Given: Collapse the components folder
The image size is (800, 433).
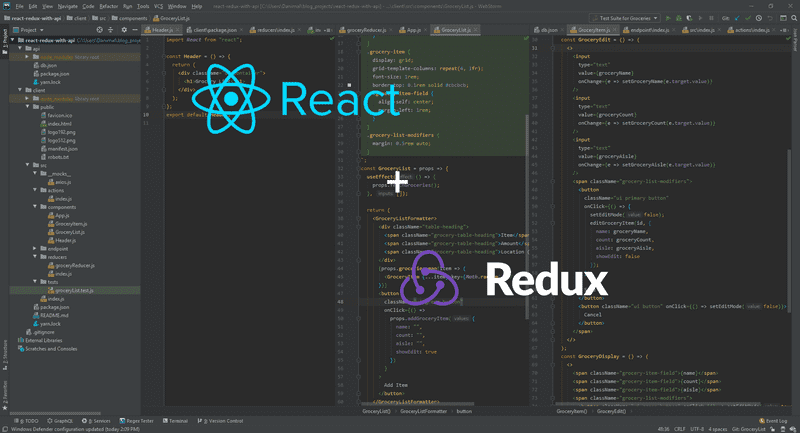Looking at the screenshot, I should click(x=35, y=207).
